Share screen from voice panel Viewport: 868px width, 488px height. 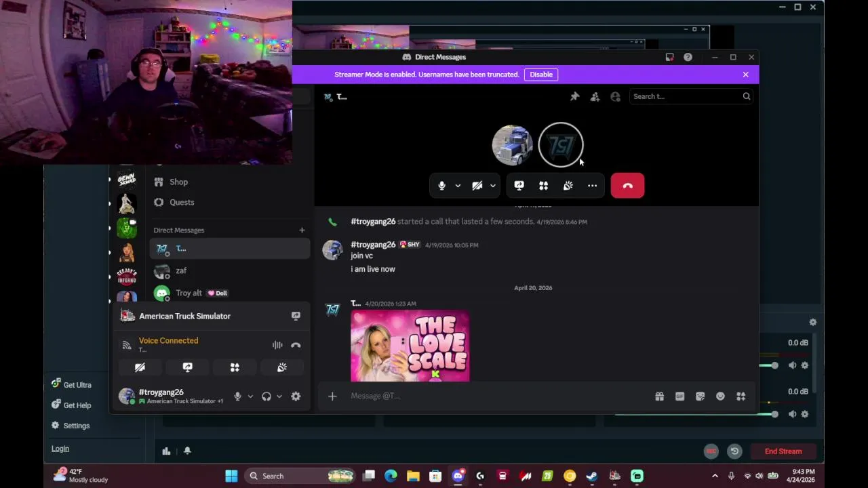coord(187,367)
